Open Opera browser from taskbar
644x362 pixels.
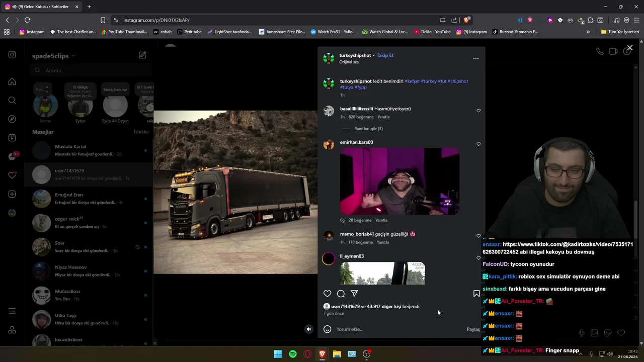point(307,354)
